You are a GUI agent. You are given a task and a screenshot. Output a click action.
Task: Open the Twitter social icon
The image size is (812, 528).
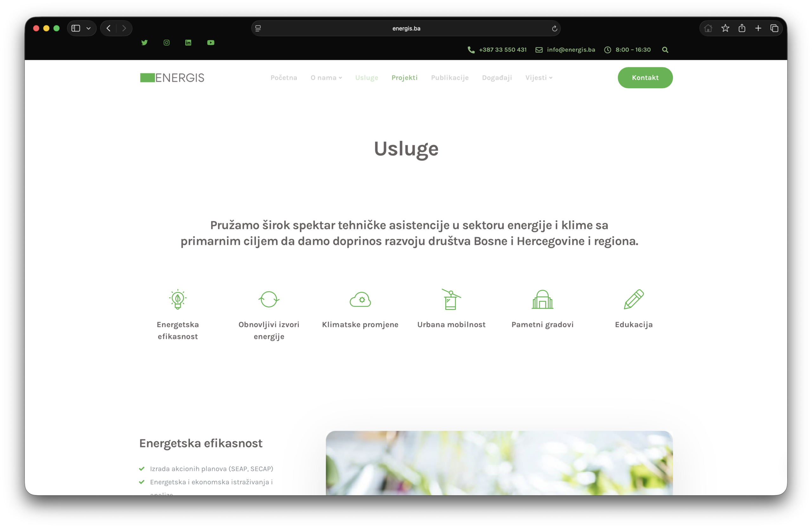tap(144, 43)
